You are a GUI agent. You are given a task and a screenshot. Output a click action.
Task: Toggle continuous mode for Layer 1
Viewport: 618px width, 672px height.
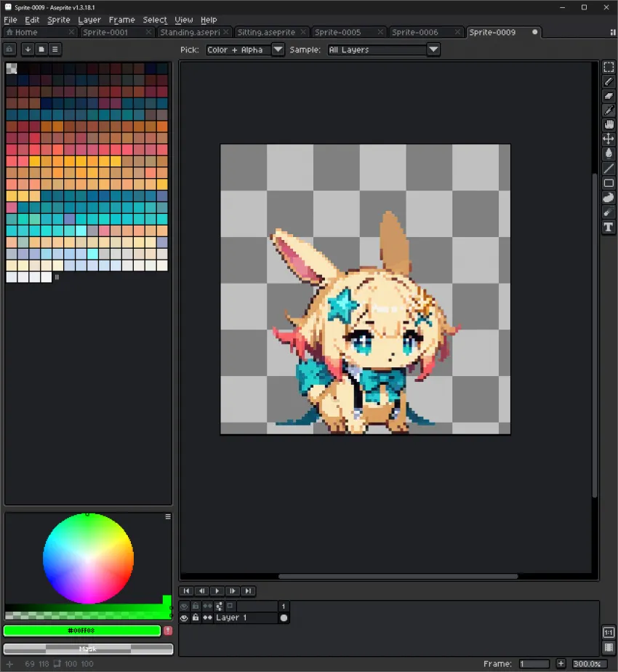[x=207, y=618]
